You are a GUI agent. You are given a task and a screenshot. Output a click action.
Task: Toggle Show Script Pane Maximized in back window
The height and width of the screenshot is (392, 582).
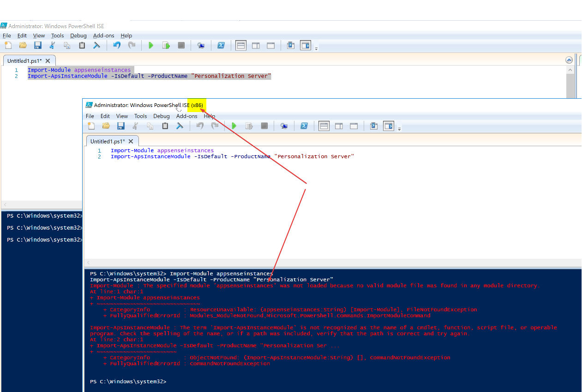[271, 45]
